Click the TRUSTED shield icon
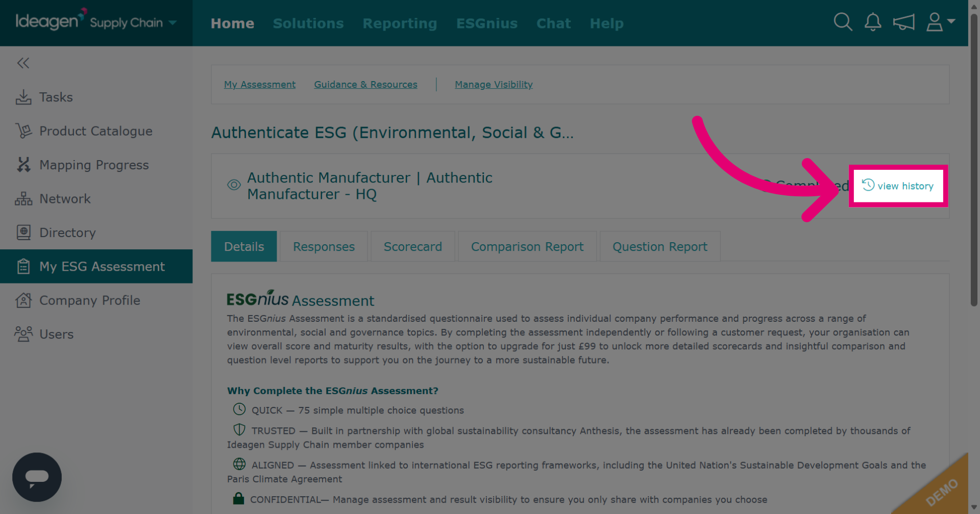 coord(239,429)
